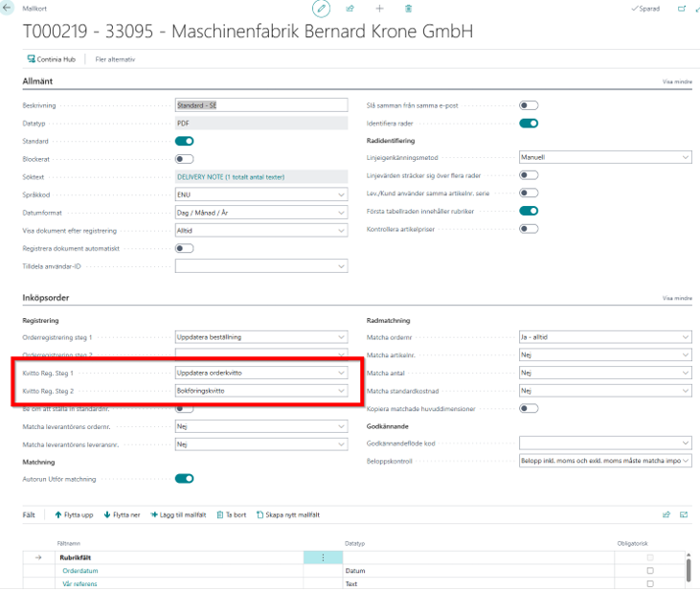This screenshot has height=591, width=700.
Task: Check Obligatorisk box for Orderdatum
Action: [650, 571]
